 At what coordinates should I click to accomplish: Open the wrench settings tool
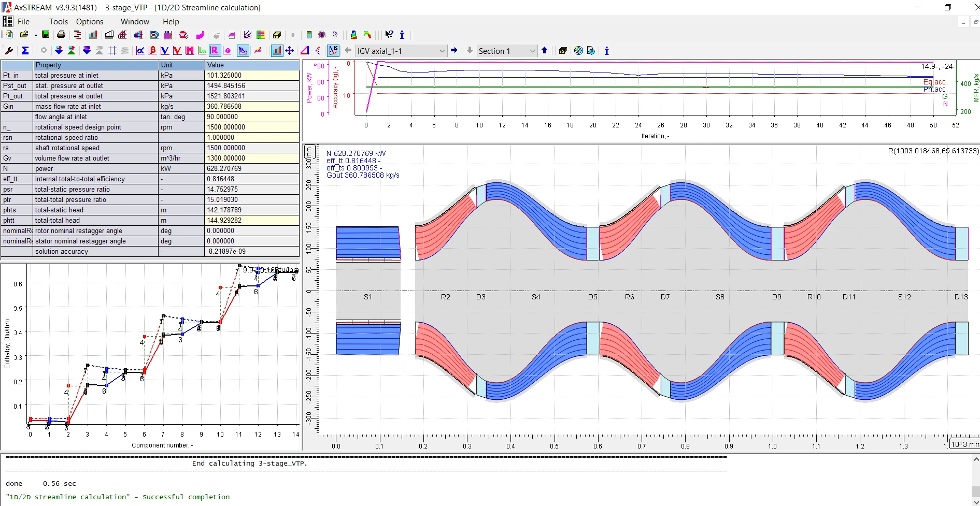click(x=9, y=51)
